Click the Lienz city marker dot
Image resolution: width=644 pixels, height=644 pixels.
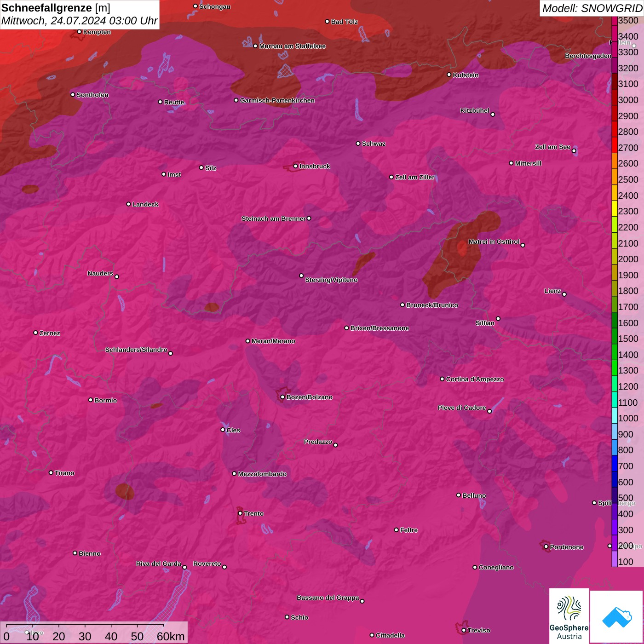[564, 294]
